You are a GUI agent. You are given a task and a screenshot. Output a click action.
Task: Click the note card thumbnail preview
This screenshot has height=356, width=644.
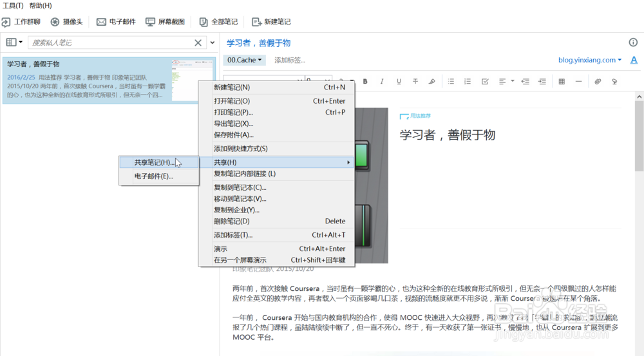[x=193, y=80]
